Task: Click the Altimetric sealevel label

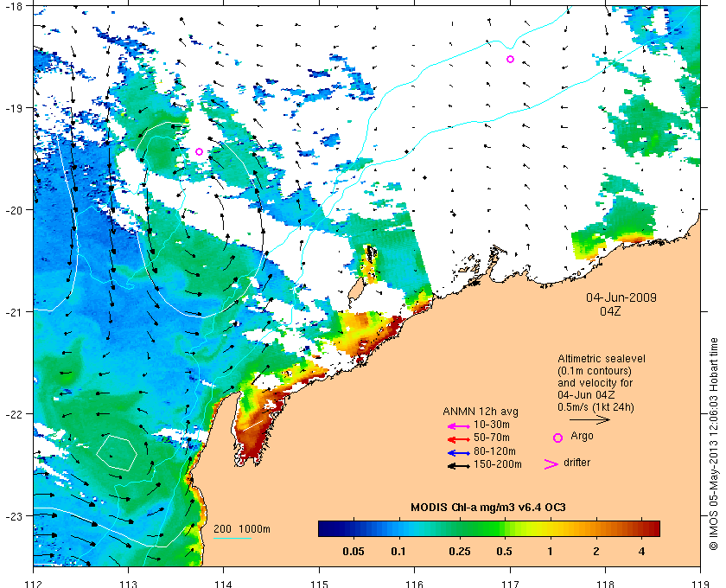Action: (602, 359)
